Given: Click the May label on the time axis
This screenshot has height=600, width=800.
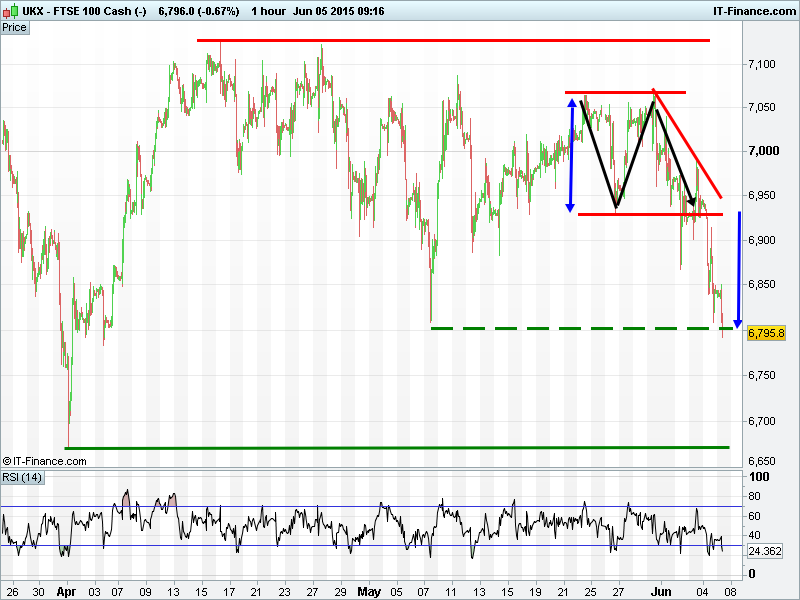Looking at the screenshot, I should tap(370, 591).
